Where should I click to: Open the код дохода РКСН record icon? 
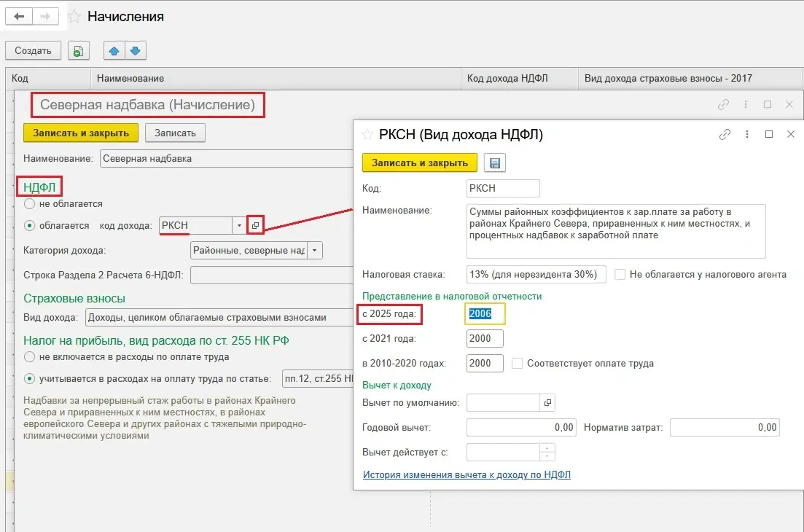[255, 226]
